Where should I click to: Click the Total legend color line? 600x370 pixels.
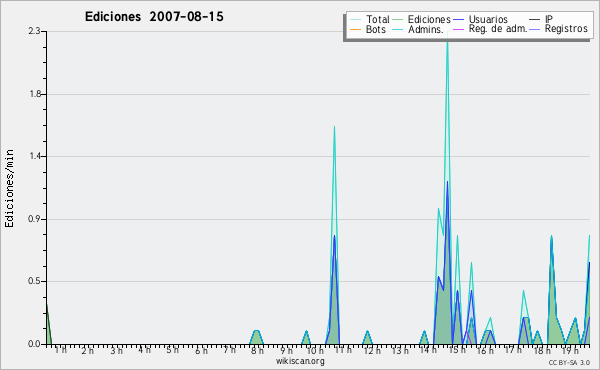[x=355, y=20]
